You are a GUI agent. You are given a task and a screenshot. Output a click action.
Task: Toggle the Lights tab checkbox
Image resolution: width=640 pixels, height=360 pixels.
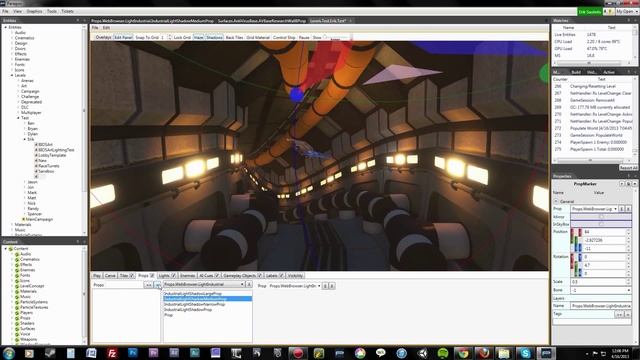pos(173,276)
